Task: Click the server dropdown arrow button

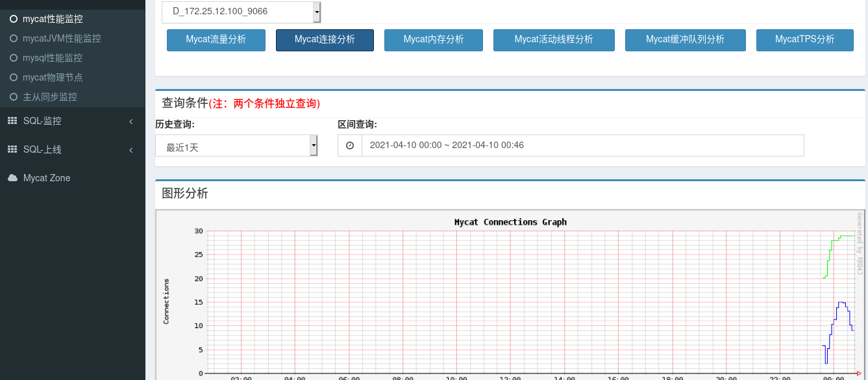Action: click(x=316, y=11)
